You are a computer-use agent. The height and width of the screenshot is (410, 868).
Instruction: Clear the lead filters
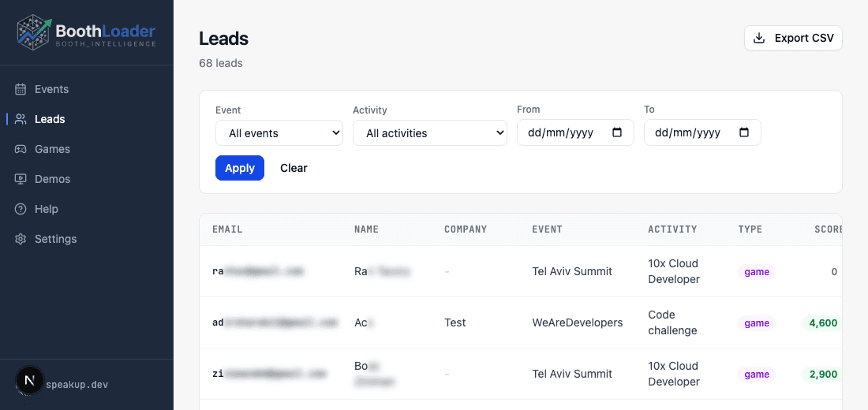294,168
